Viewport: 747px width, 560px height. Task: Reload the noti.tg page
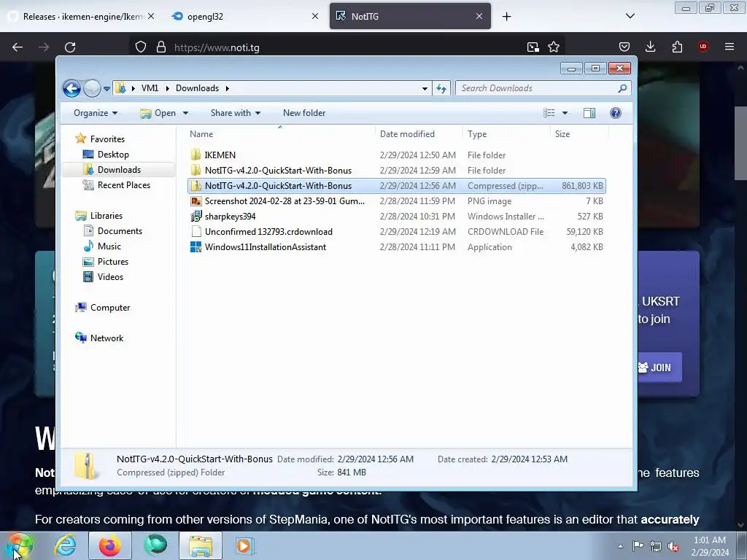pos(70,47)
